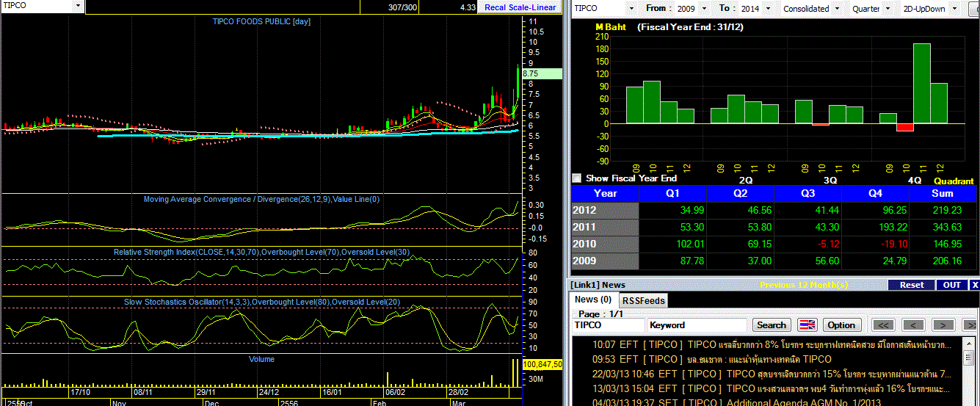Open the 2D-UpDown chart style dropdown
This screenshot has width=980, height=406.
coord(953,8)
